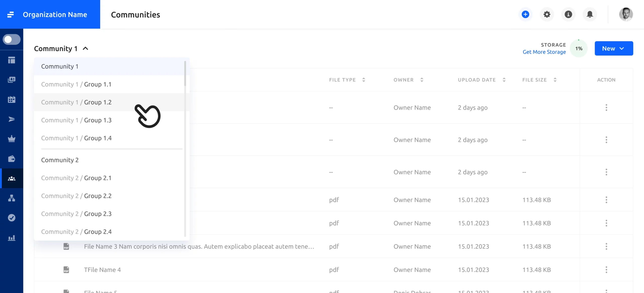Click the blue plus add icon
The width and height of the screenshot is (644, 293).
(525, 14)
